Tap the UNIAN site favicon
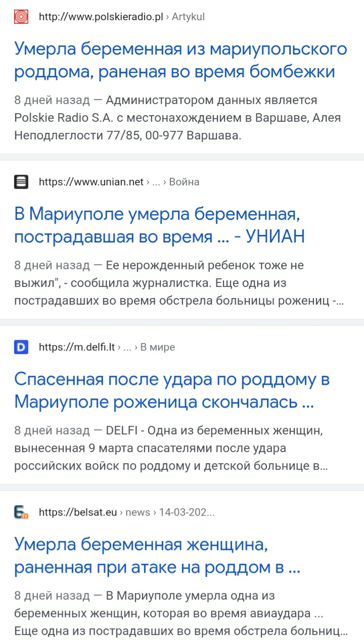Screen dimensions: 364x644 pos(21,182)
